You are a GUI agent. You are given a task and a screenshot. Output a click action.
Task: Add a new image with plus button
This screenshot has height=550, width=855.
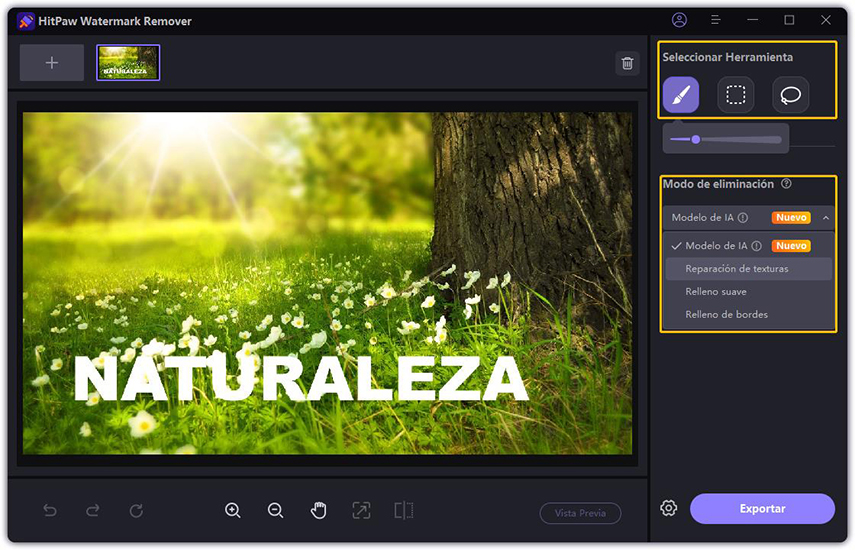pos(52,62)
